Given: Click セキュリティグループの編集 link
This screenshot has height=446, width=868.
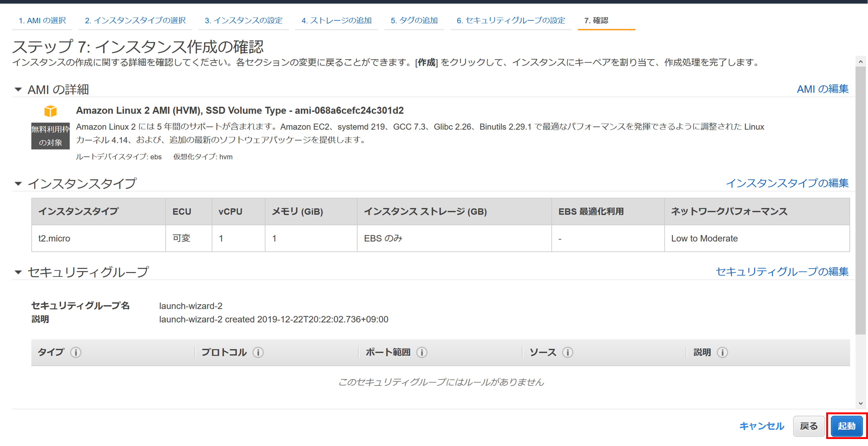Looking at the screenshot, I should click(782, 272).
